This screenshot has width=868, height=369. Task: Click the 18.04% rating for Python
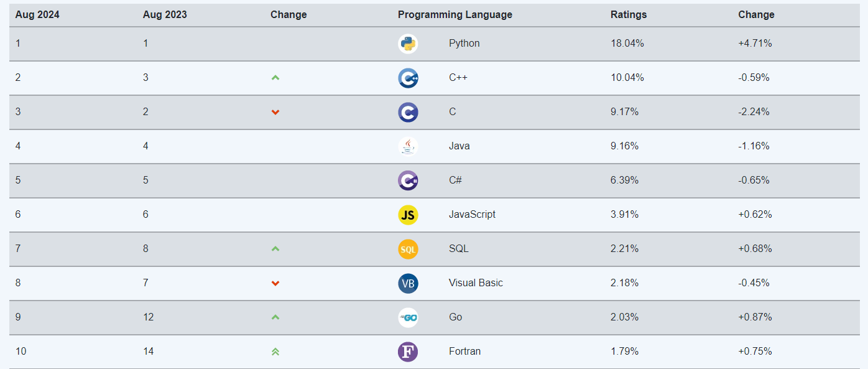pyautogui.click(x=627, y=44)
